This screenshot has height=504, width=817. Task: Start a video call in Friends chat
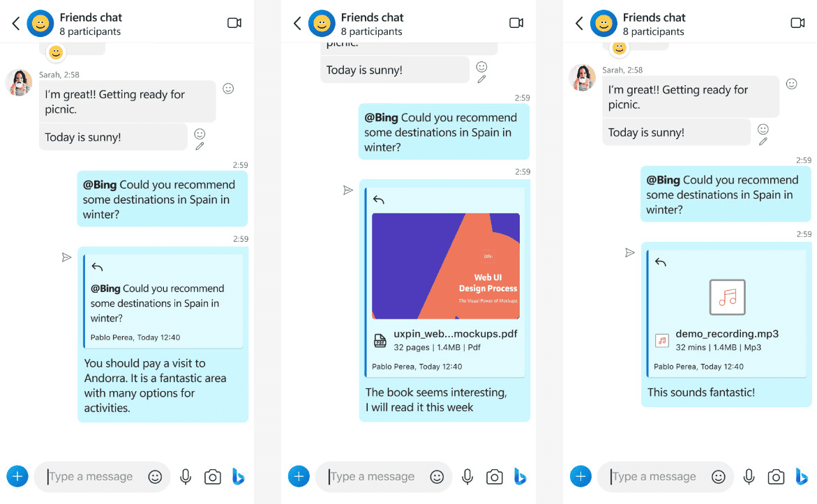234,22
